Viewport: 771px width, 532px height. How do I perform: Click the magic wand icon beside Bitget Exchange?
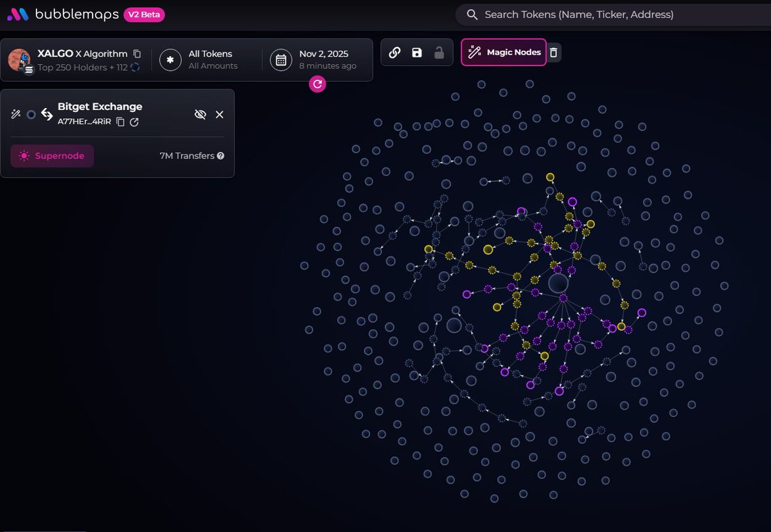[x=16, y=114]
